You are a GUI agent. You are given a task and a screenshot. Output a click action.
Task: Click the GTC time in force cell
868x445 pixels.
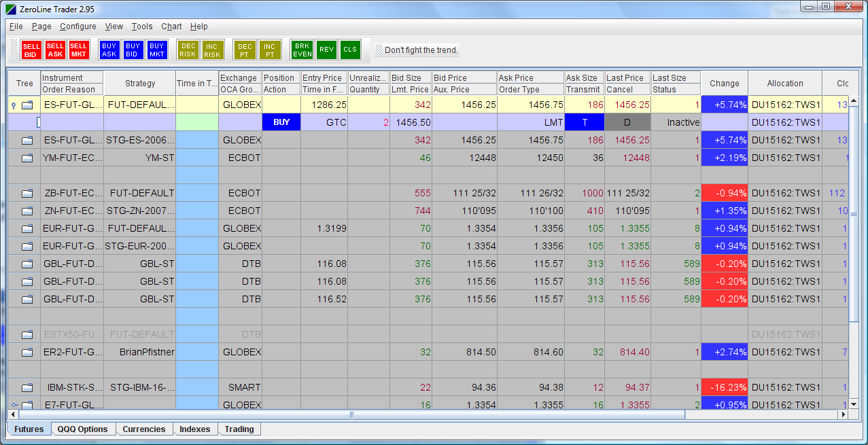[x=324, y=122]
